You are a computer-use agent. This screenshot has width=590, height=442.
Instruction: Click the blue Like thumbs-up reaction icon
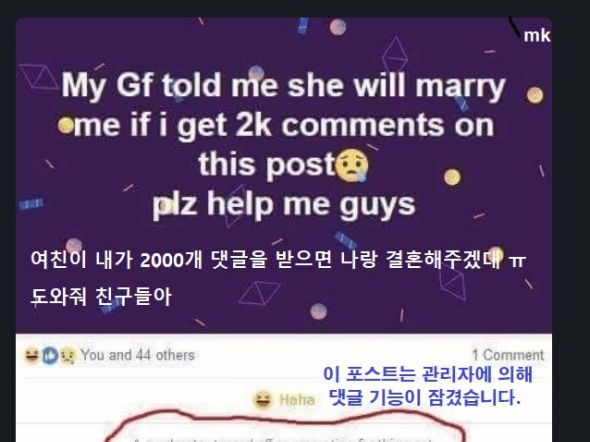coord(50,355)
